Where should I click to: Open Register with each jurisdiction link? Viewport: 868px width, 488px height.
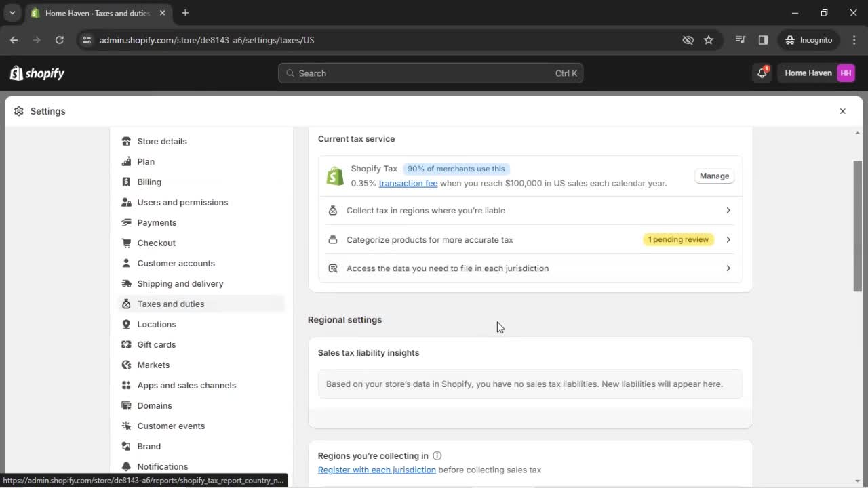click(377, 470)
